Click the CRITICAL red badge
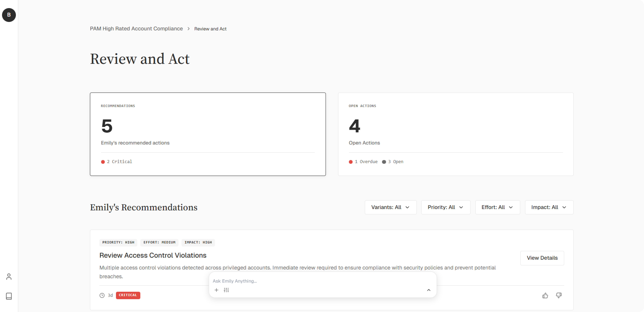Viewport: 644px width, 312px height. point(128,295)
